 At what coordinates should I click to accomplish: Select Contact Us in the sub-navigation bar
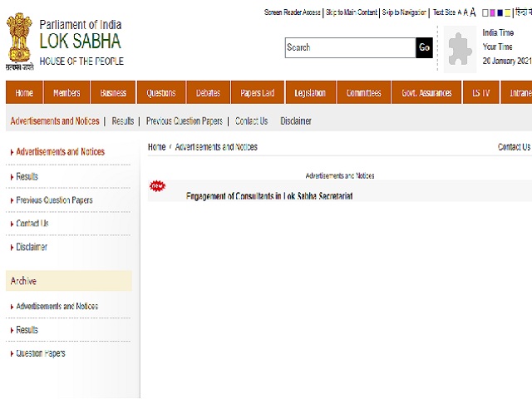pos(251,121)
